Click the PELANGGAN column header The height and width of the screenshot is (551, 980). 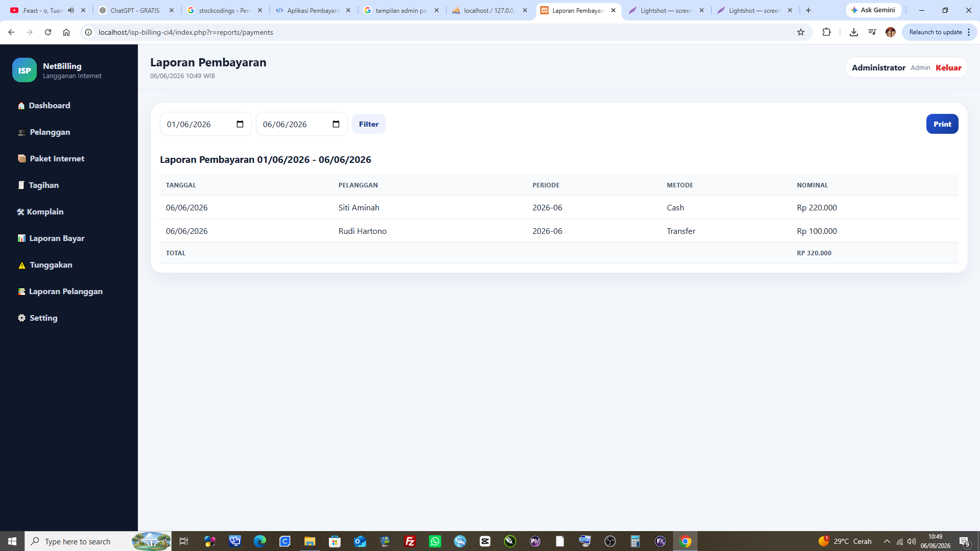point(358,185)
